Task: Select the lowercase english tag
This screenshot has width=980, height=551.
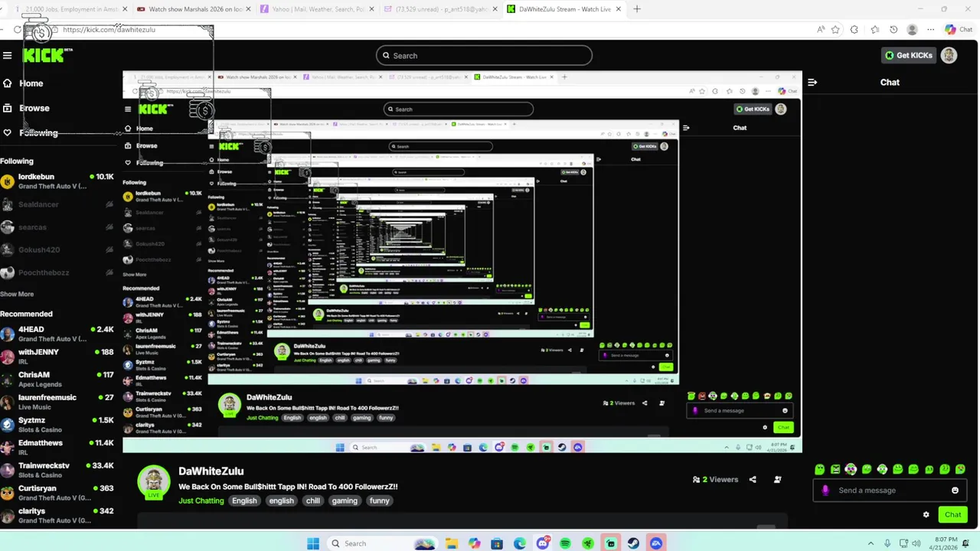Action: click(281, 500)
